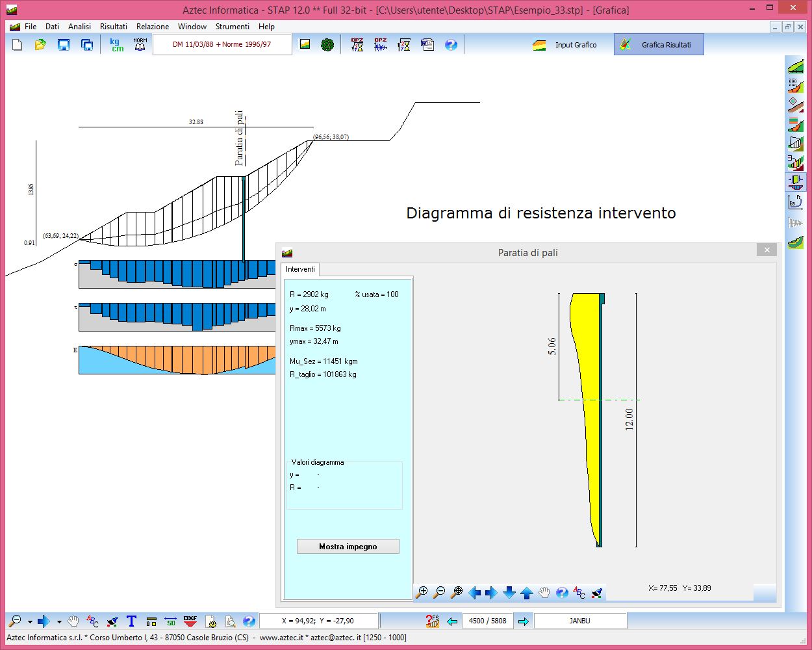This screenshot has height=650, width=812.
Task: Switch to Input Grafico mode
Action: [x=565, y=45]
